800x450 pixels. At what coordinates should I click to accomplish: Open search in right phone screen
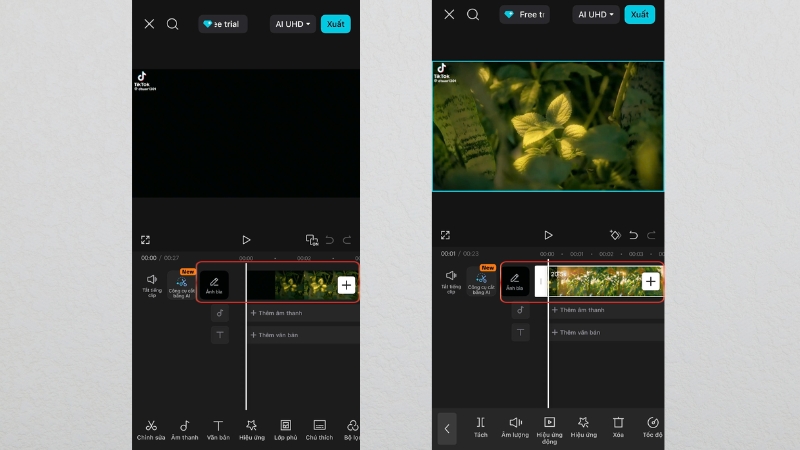point(473,14)
